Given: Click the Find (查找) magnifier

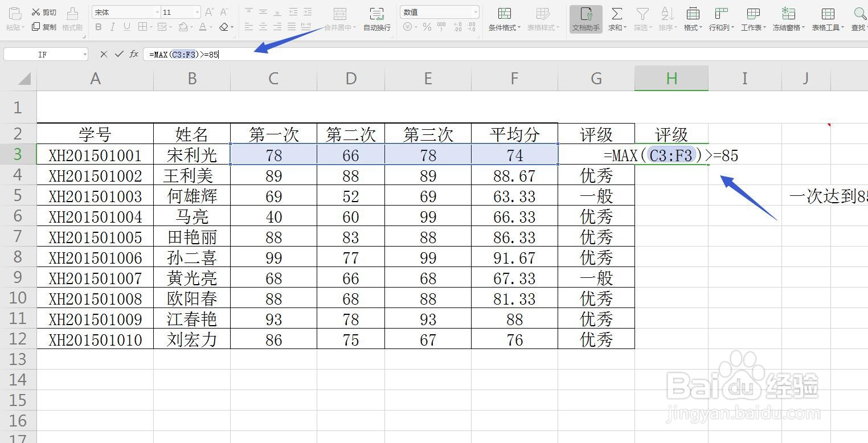Looking at the screenshot, I should click(859, 14).
